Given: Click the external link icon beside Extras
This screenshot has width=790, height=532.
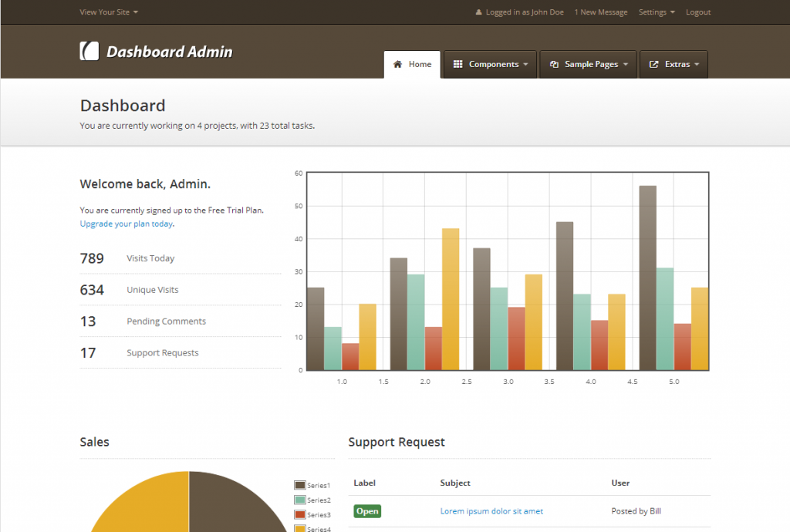Looking at the screenshot, I should tap(653, 64).
